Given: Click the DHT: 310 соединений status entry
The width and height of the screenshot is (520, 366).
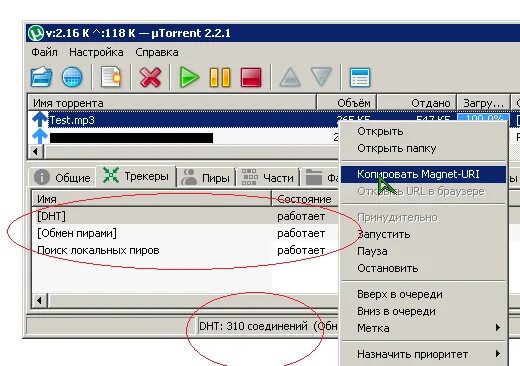Looking at the screenshot, I should tap(253, 326).
